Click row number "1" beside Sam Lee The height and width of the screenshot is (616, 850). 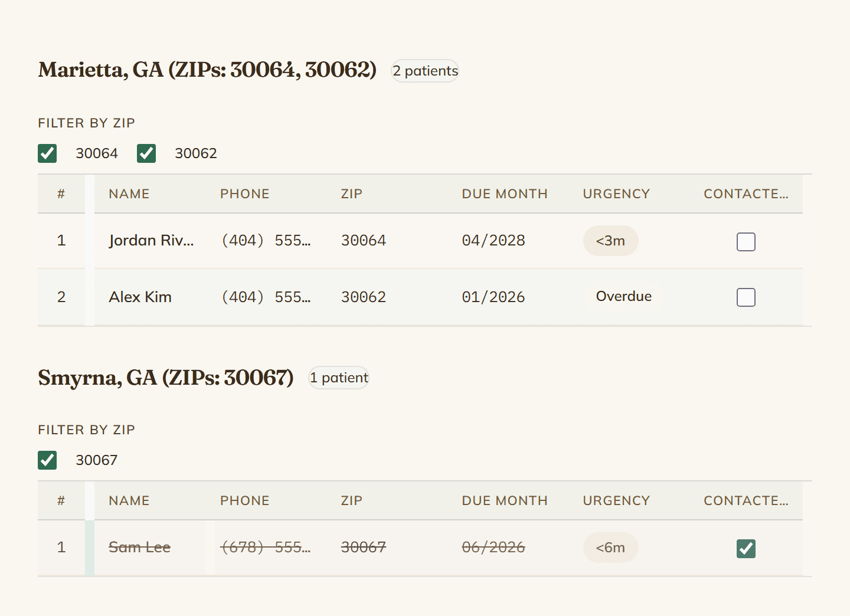(61, 548)
